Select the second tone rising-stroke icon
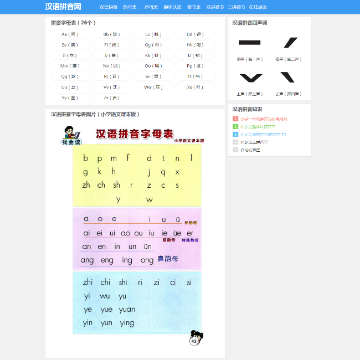Viewport: 360px width, 360px height. tap(290, 43)
